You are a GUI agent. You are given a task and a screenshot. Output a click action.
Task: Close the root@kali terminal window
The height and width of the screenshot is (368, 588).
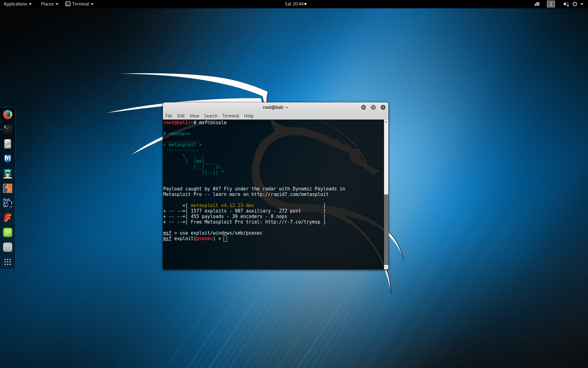tap(383, 107)
